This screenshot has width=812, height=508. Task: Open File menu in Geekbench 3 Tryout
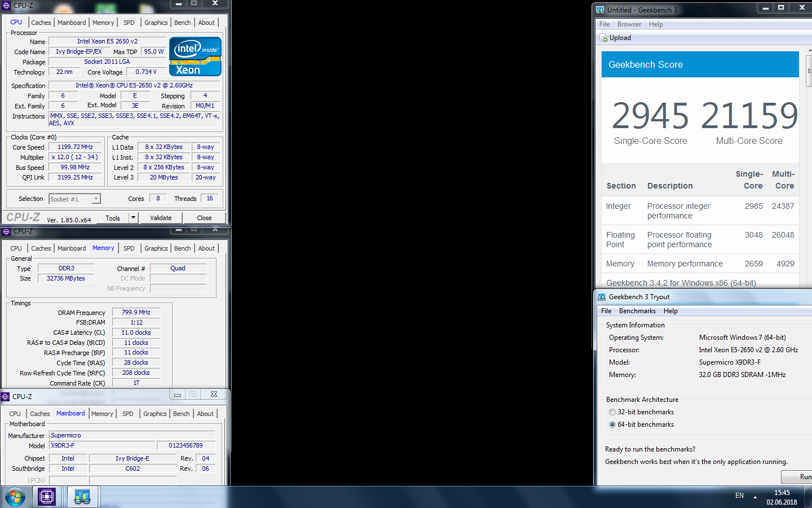click(x=606, y=311)
